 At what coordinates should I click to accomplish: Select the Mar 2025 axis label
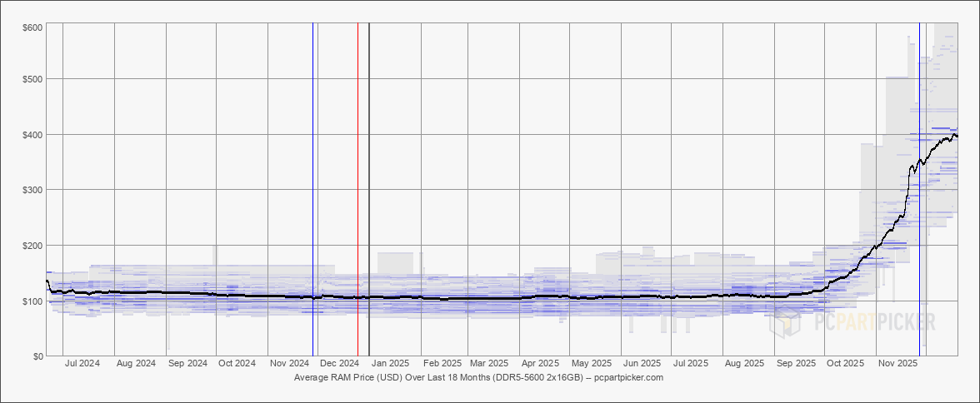click(x=488, y=364)
